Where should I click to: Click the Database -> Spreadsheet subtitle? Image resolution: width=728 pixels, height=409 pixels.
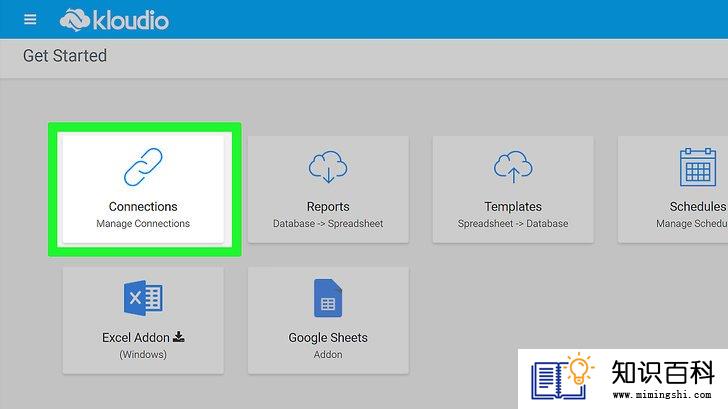point(328,224)
